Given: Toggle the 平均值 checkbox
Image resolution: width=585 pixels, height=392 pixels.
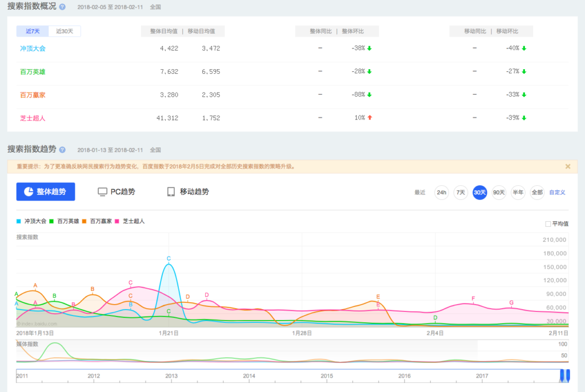Looking at the screenshot, I should tap(548, 223).
